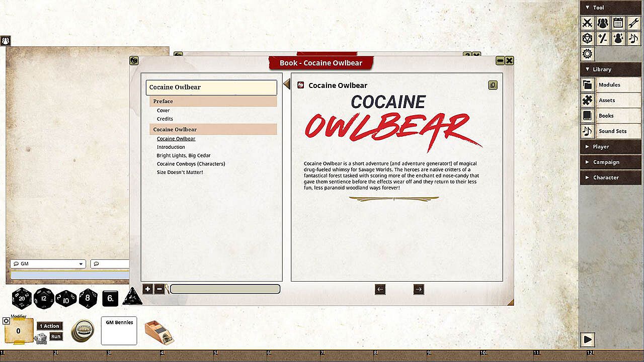This screenshot has width=644, height=362.
Task: Go to next book page
Action: pyautogui.click(x=419, y=289)
